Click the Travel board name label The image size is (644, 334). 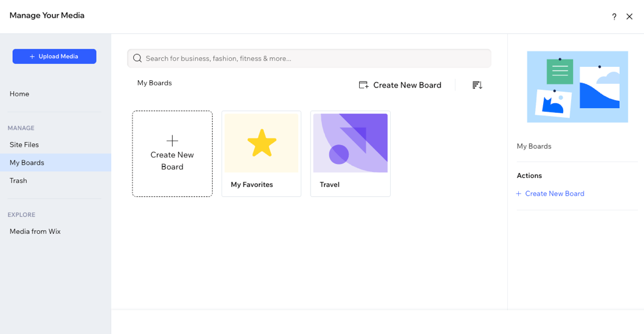coord(329,185)
